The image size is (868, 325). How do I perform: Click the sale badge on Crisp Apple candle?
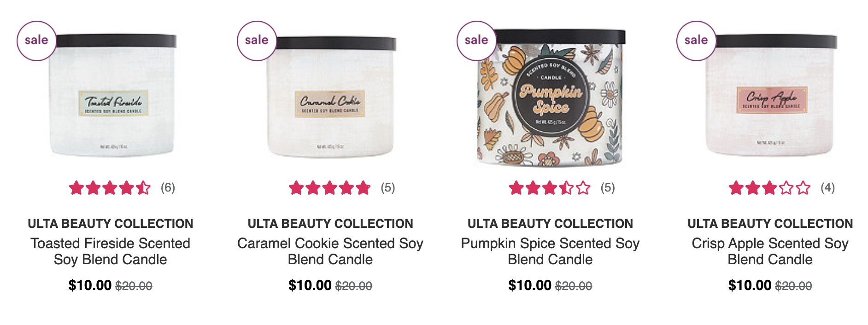696,41
